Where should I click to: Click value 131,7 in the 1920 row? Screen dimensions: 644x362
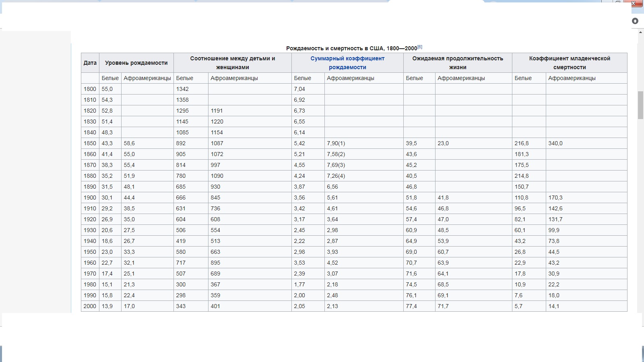tap(555, 219)
